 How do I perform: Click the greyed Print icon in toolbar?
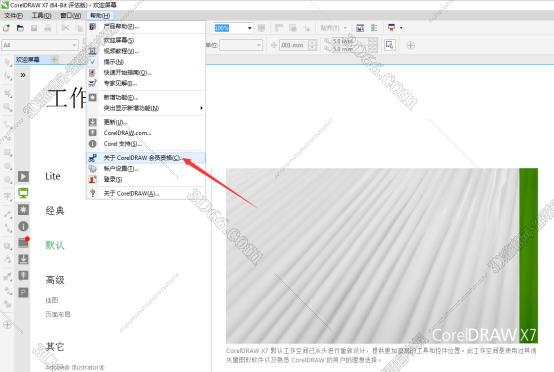point(48,28)
